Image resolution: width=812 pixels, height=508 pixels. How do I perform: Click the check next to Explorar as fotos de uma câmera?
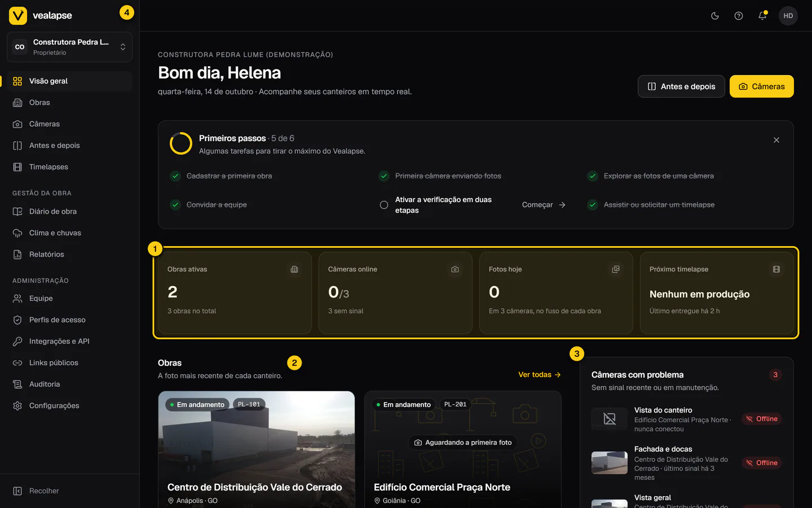click(593, 176)
